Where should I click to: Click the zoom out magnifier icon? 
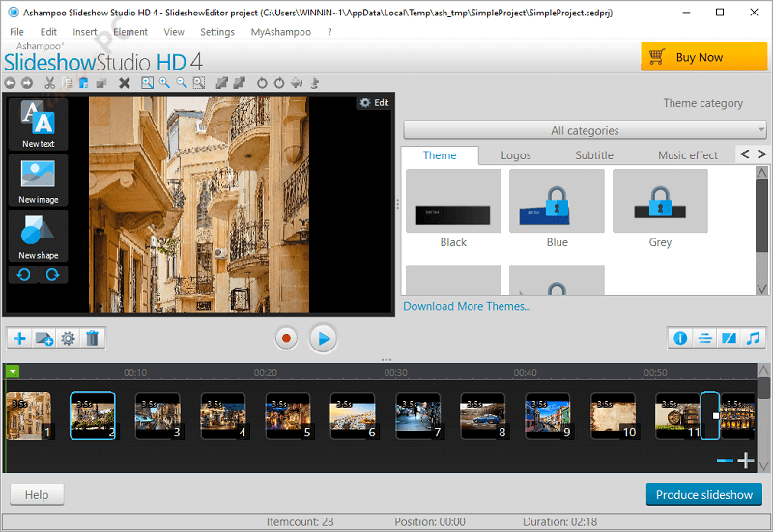(x=182, y=83)
